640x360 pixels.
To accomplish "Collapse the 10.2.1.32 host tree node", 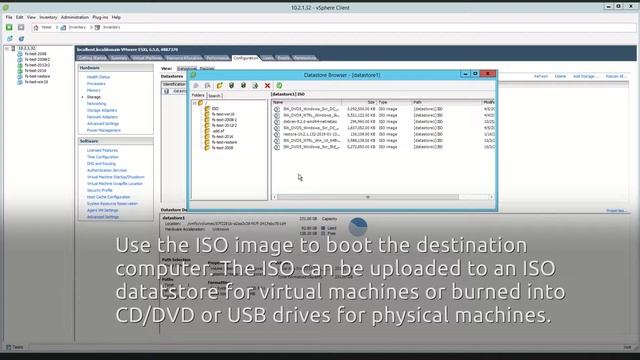I will (x=7, y=48).
